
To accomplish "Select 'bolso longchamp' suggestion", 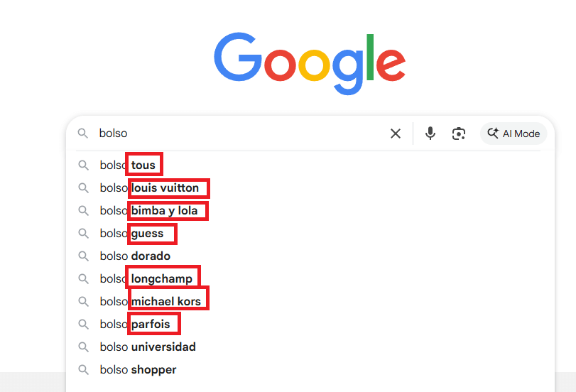I will [x=161, y=279].
